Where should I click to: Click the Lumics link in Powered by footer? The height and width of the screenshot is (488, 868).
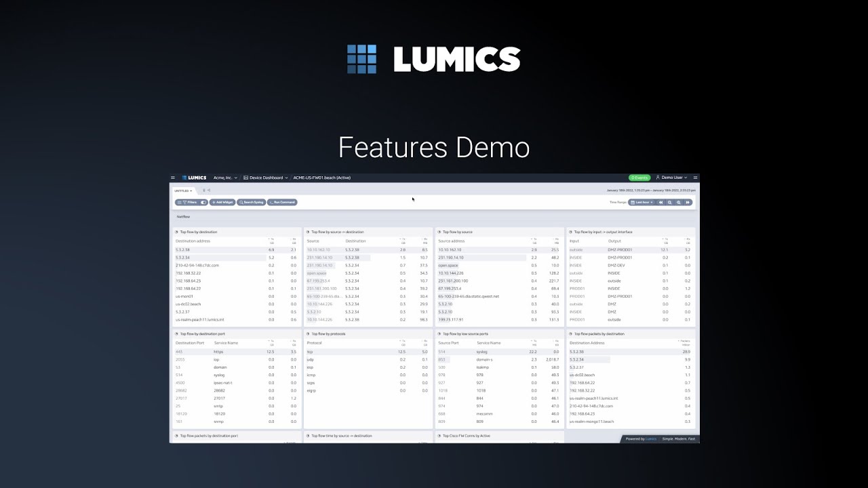[x=651, y=439]
